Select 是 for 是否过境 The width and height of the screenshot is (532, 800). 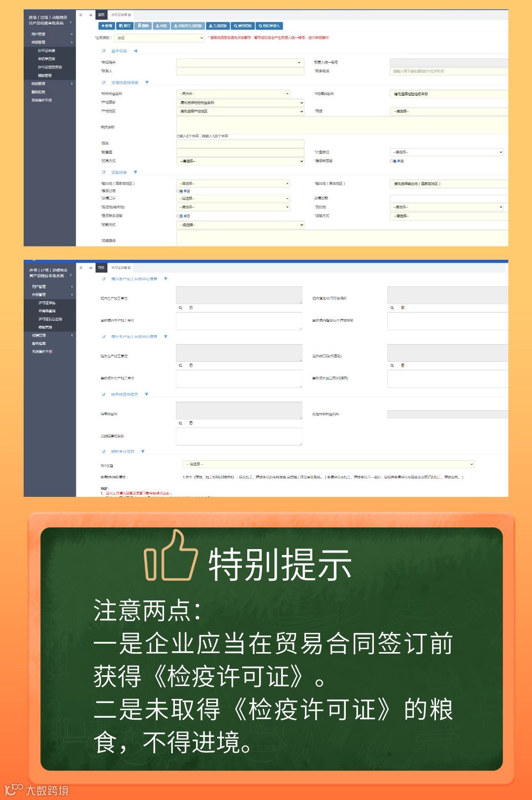[x=178, y=191]
